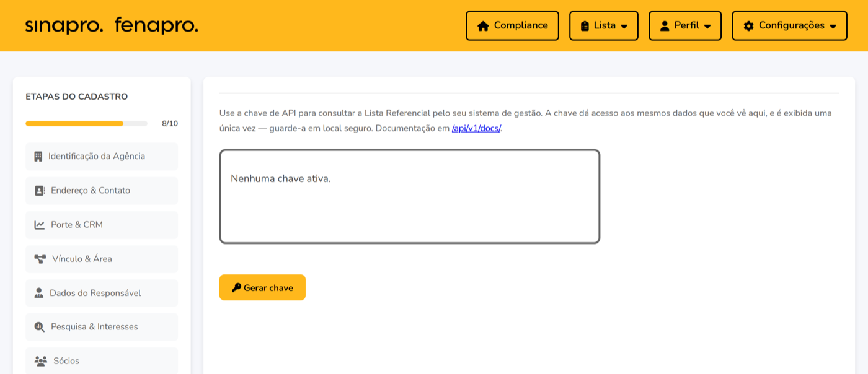
Task: Click the group icon for Sócios
Action: (41, 361)
